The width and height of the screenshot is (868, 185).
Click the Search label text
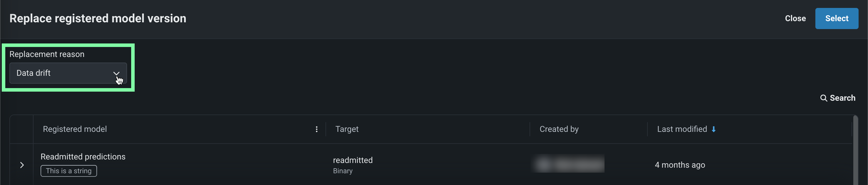(842, 98)
